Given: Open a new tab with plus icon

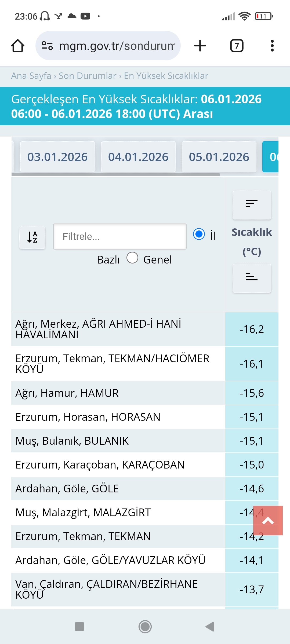Looking at the screenshot, I should pyautogui.click(x=200, y=46).
